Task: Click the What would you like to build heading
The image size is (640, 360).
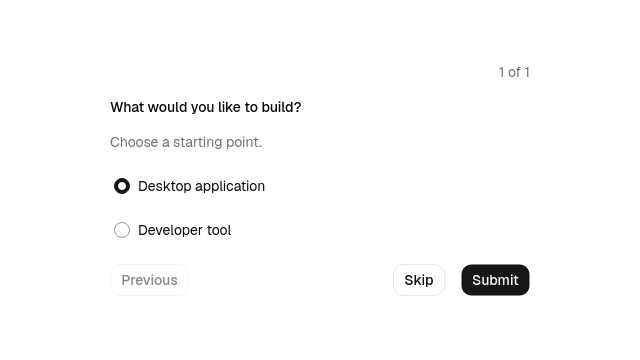Action: [206, 107]
